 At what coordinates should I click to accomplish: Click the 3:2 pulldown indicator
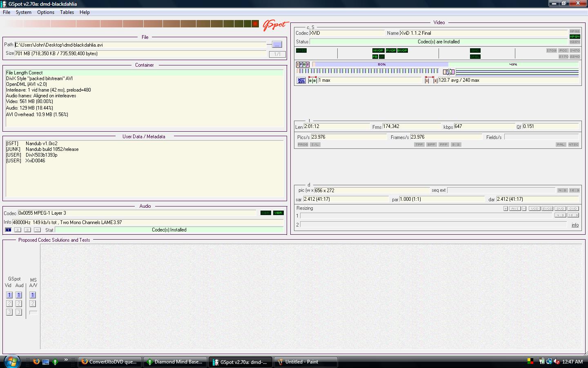(456, 144)
